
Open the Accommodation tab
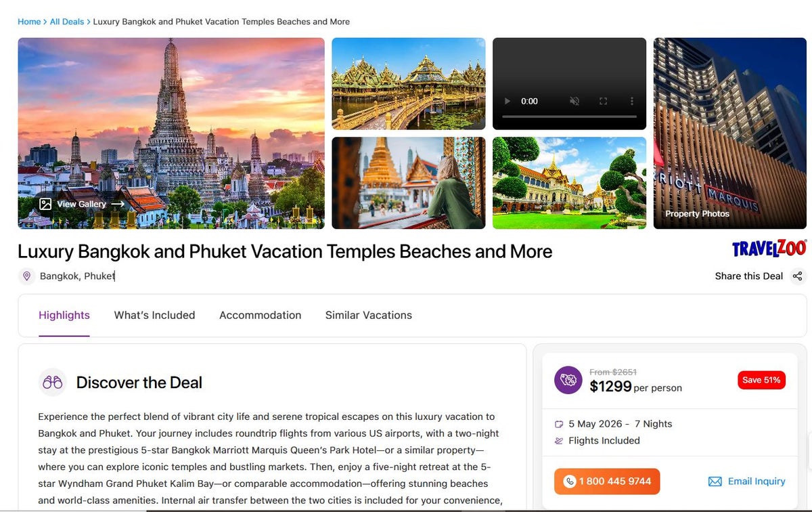pyautogui.click(x=260, y=315)
